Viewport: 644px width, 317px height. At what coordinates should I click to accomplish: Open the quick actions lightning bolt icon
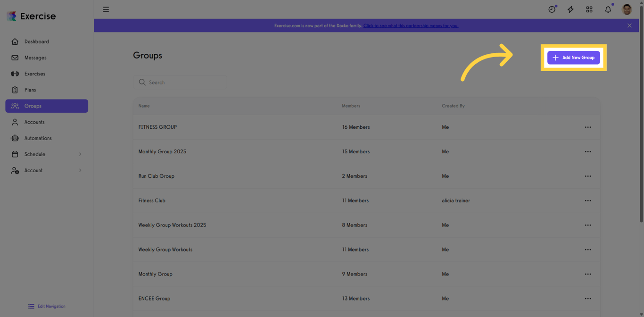click(570, 9)
